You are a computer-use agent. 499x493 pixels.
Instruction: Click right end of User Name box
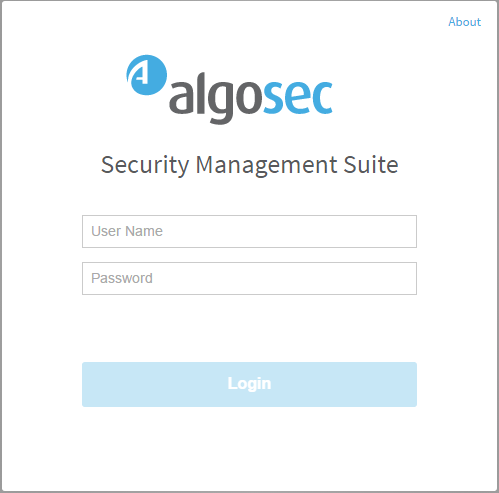point(407,231)
